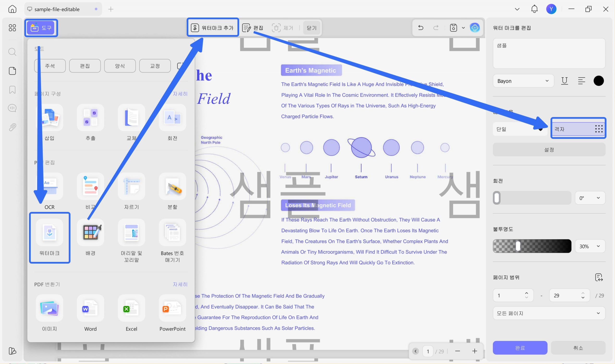Screen dimensions: 615x364
Task: Increase start page stepper value
Action: [527, 293]
